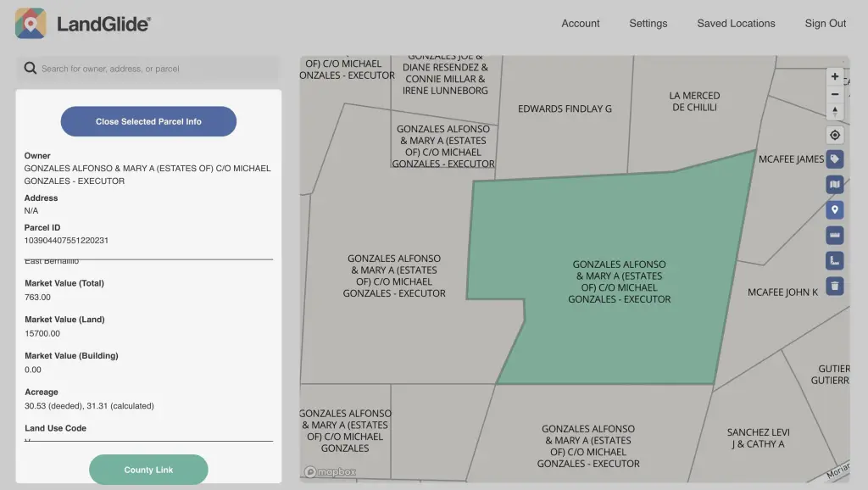Open the Settings page

click(648, 24)
